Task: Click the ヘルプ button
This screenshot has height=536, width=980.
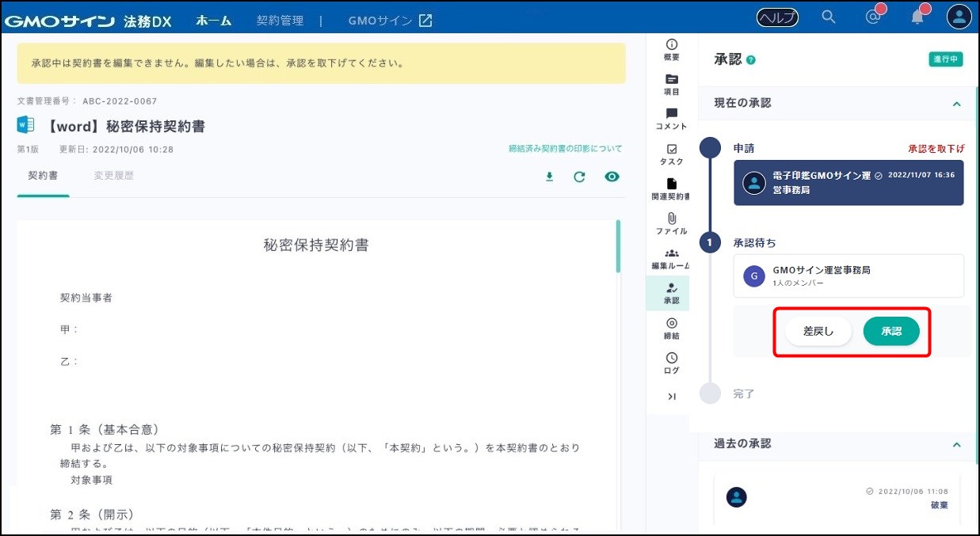Action: [x=777, y=17]
